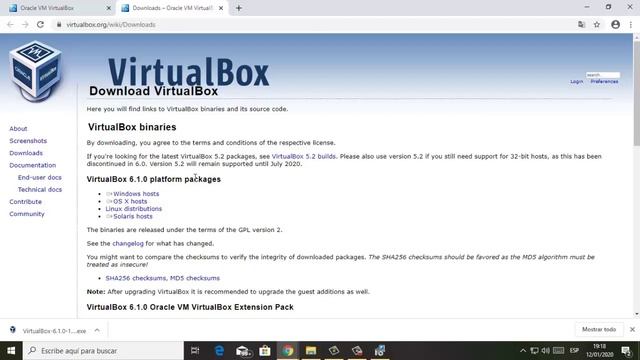Open the notifications action center
Viewport: 640px width, 360px height.
(x=627, y=351)
